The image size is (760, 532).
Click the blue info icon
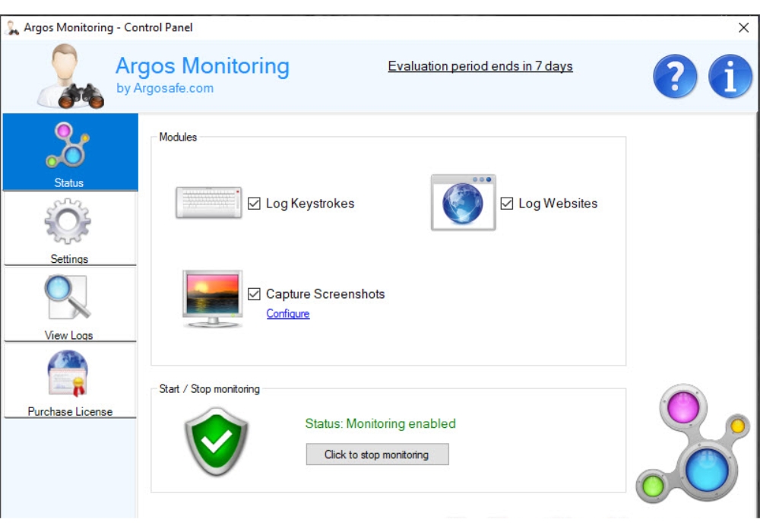(730, 77)
